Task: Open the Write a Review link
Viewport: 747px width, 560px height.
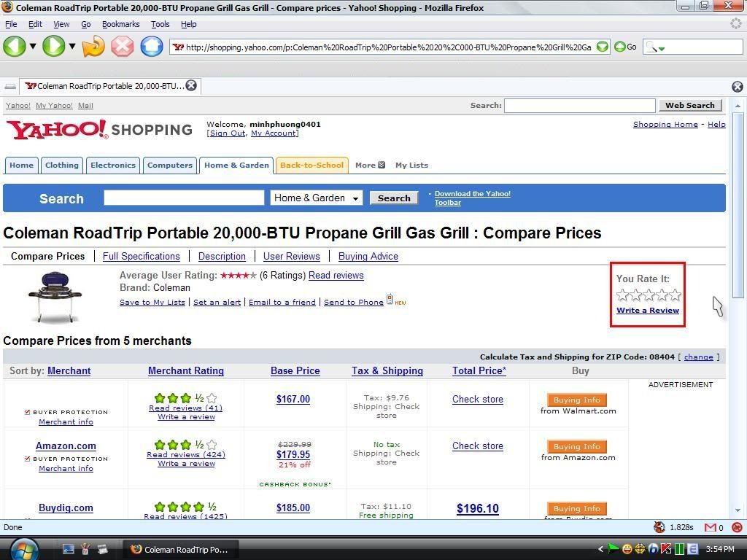Action: (647, 311)
